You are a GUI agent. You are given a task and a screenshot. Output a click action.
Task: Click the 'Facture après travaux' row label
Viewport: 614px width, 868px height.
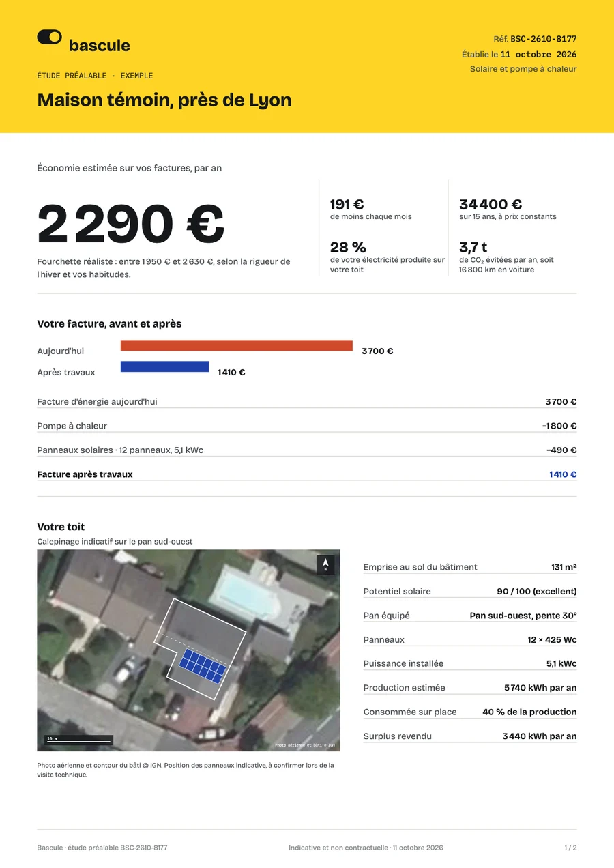pos(85,474)
